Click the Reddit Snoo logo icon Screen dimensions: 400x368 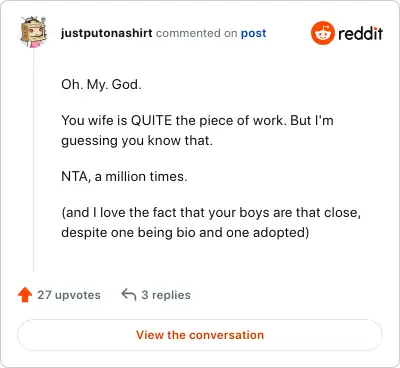coord(323,33)
